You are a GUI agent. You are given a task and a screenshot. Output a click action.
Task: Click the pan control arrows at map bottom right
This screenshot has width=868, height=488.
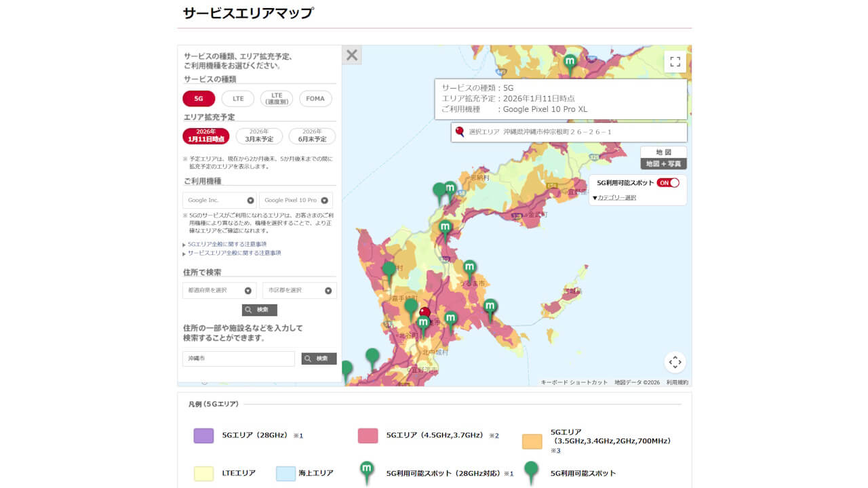tap(675, 363)
